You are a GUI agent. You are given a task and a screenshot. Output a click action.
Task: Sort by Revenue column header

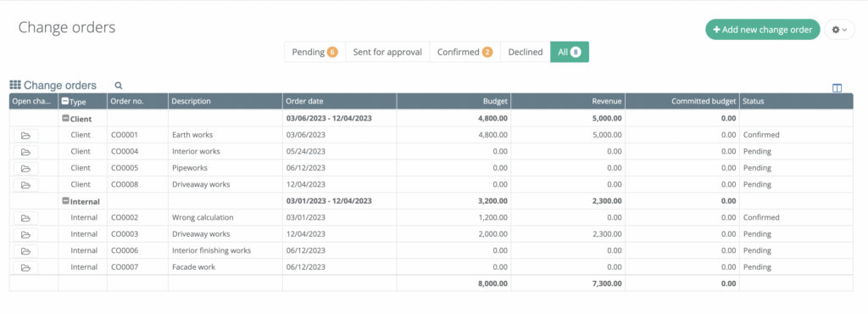pos(568,101)
